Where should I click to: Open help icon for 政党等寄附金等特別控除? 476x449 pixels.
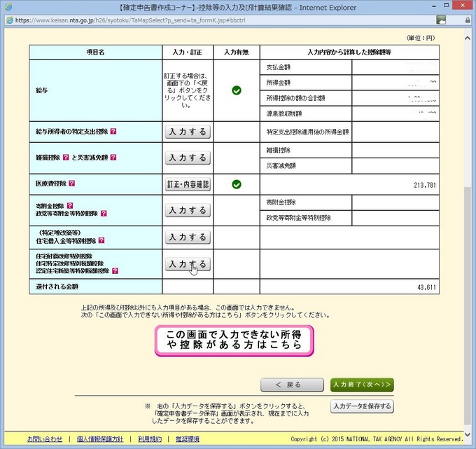(x=105, y=214)
